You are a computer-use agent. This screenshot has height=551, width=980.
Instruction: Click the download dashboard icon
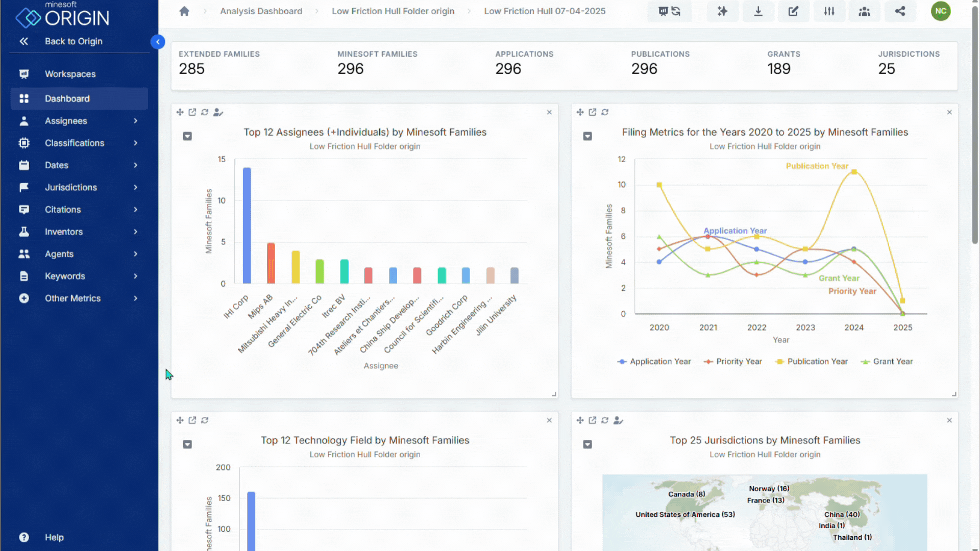click(x=758, y=11)
